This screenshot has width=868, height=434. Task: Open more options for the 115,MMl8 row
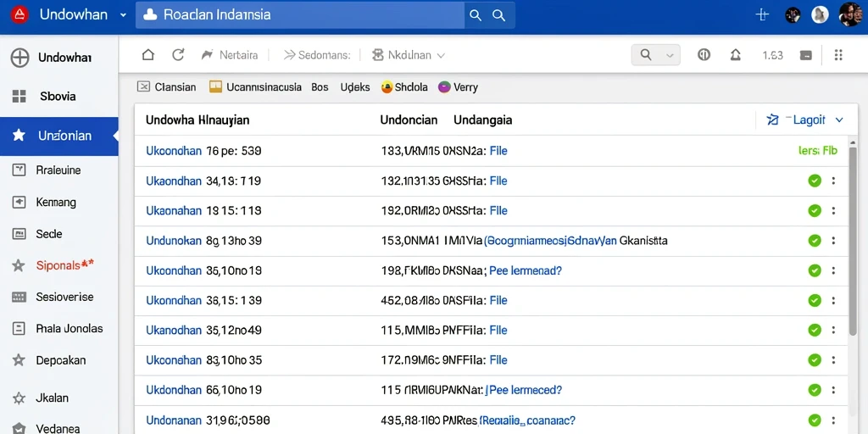pos(833,330)
